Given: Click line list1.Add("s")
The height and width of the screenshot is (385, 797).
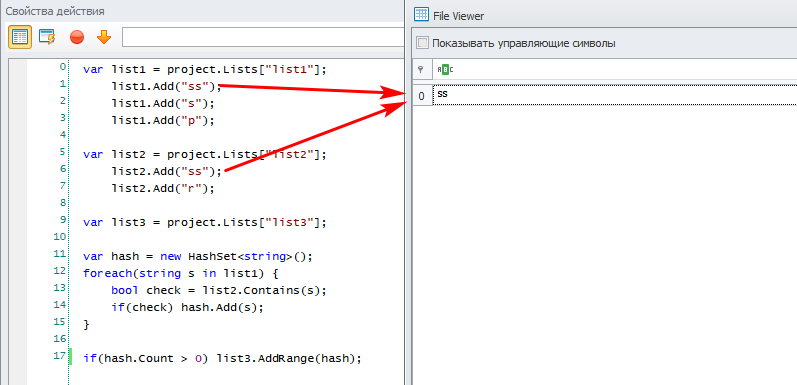Looking at the screenshot, I should pos(163,104).
